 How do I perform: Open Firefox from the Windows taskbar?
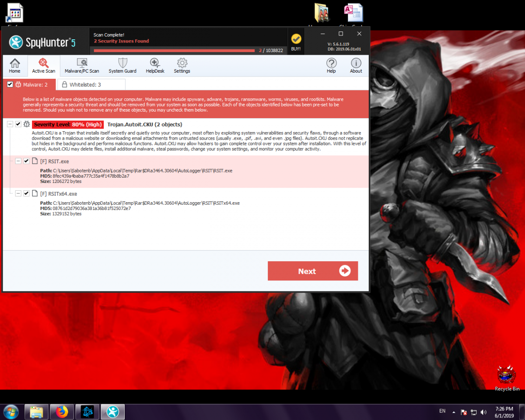62,412
